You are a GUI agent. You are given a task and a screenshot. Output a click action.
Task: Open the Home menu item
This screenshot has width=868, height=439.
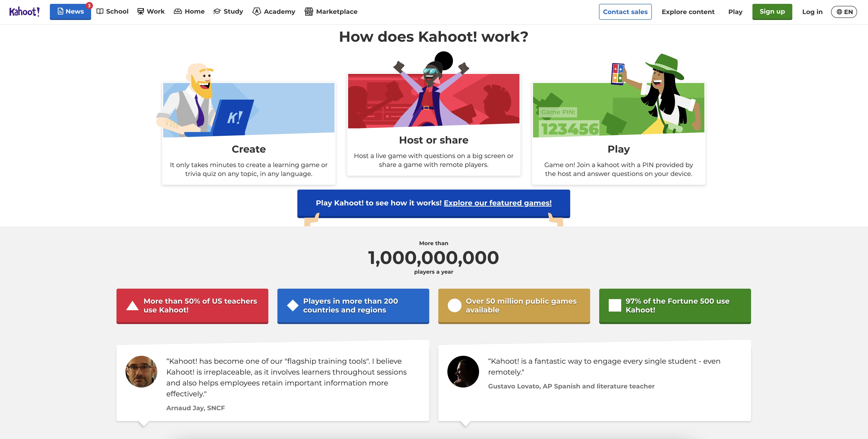(x=189, y=12)
